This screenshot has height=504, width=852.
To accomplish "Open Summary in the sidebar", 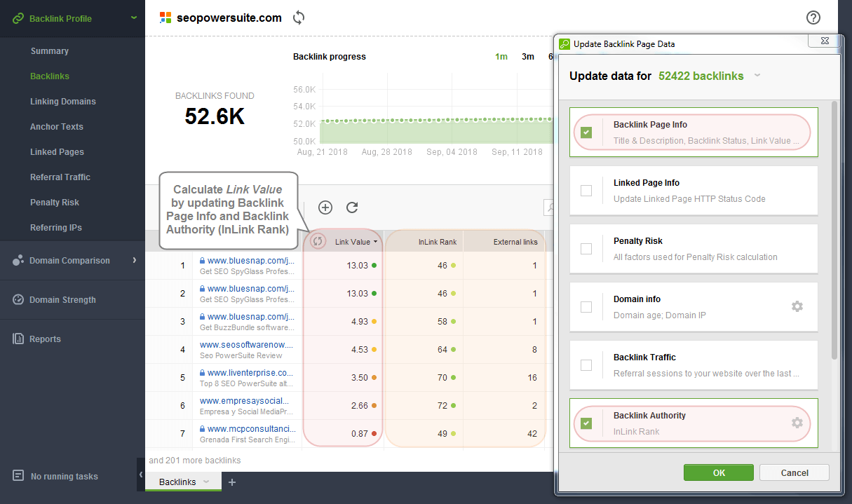I will pyautogui.click(x=49, y=51).
